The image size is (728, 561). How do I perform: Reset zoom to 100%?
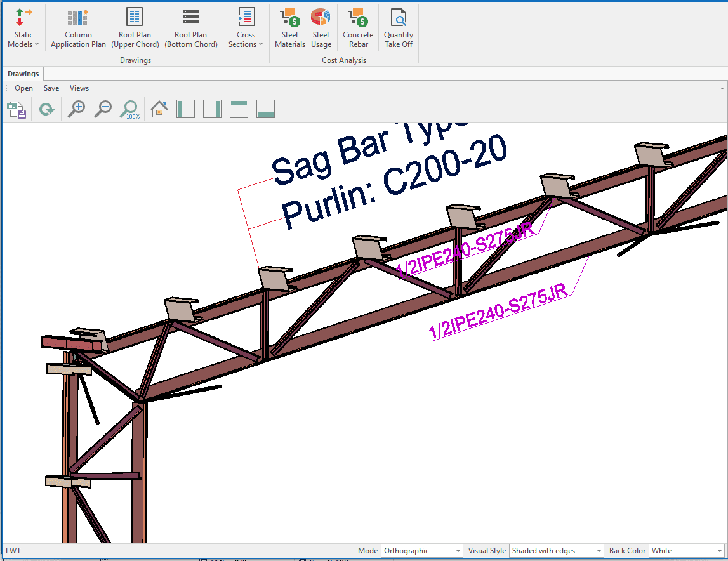coord(130,109)
